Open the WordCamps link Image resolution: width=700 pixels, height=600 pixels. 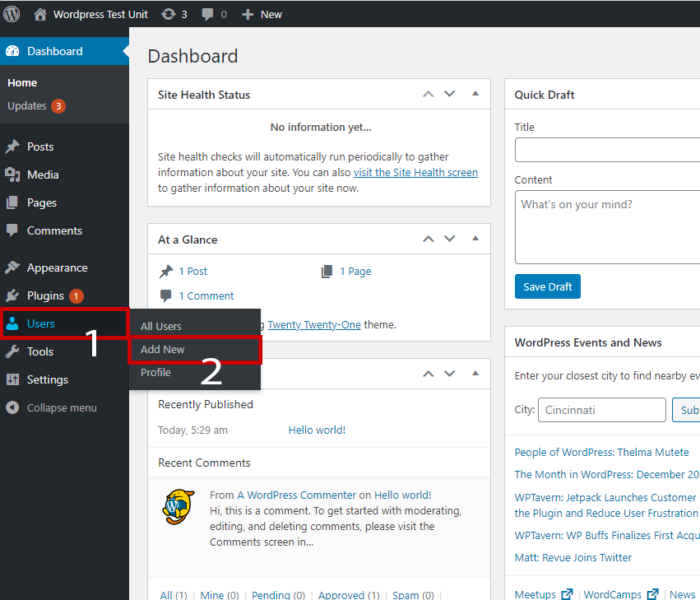[613, 594]
